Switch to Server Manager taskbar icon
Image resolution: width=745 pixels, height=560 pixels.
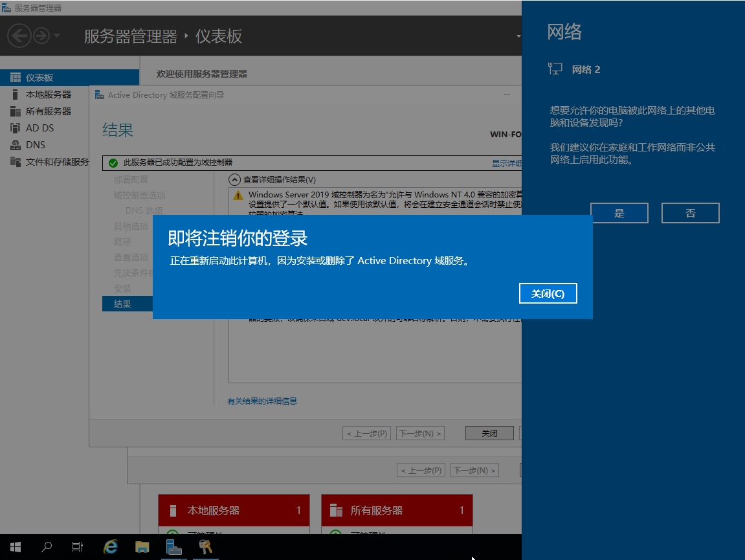173,547
